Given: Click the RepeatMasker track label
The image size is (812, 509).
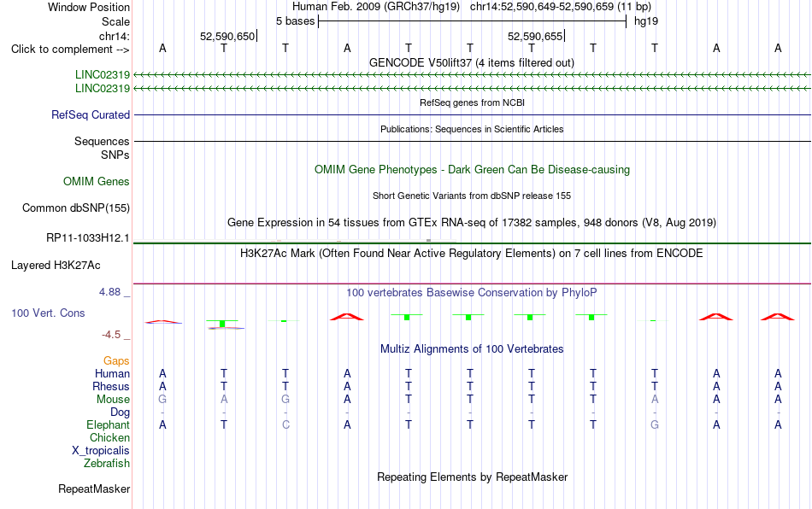Looking at the screenshot, I should 94,489.
